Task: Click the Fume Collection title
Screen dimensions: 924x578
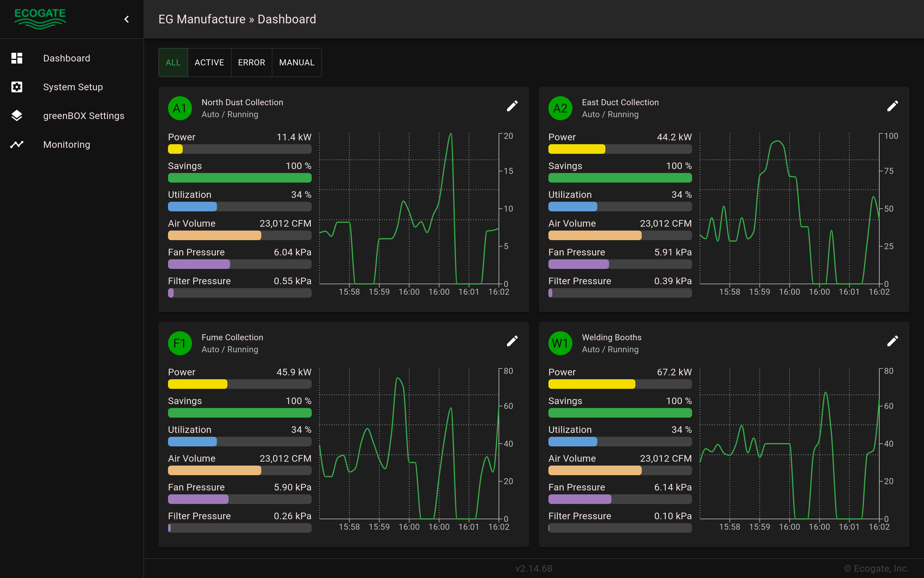Action: (x=232, y=338)
